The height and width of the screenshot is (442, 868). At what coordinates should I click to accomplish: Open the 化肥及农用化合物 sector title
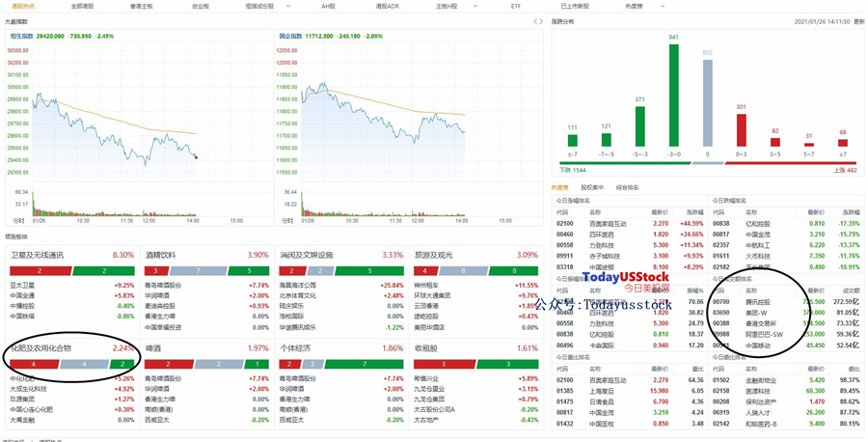point(41,348)
